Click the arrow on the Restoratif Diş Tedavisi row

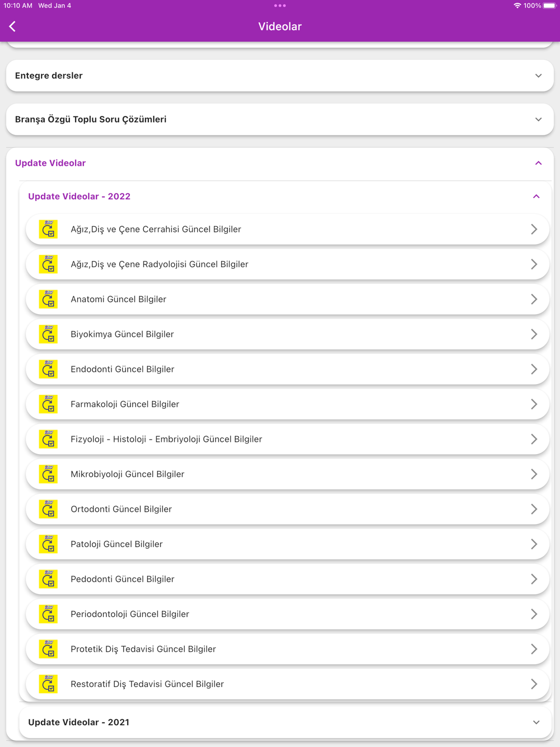click(534, 684)
